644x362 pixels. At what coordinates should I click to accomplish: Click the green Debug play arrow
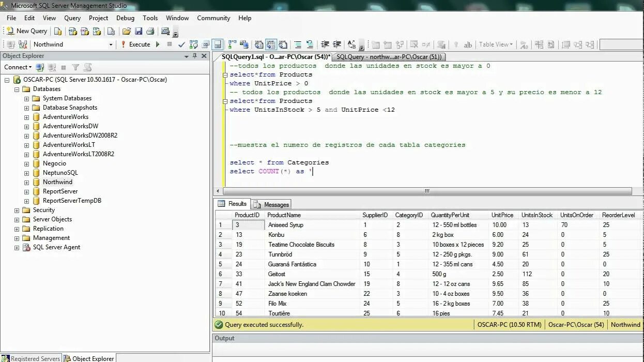click(158, 44)
